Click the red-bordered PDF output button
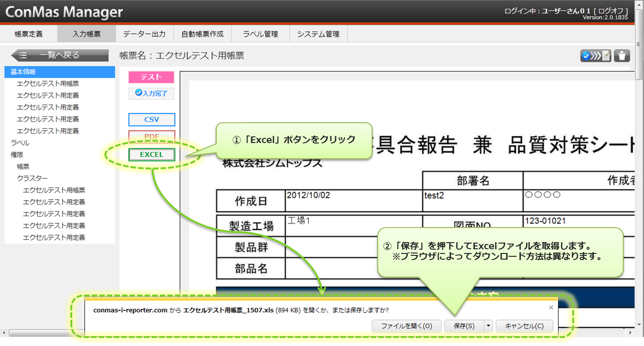This screenshot has height=346, width=644. click(x=152, y=137)
